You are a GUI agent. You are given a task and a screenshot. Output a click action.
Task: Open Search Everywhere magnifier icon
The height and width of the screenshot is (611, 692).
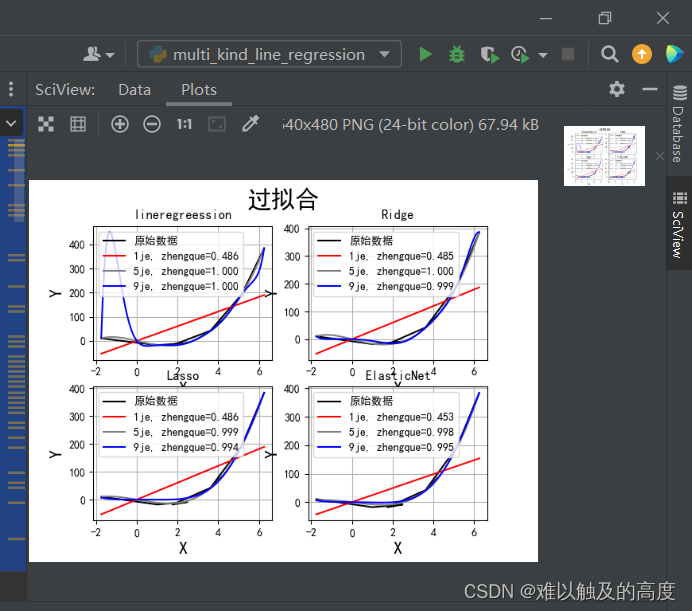click(609, 54)
